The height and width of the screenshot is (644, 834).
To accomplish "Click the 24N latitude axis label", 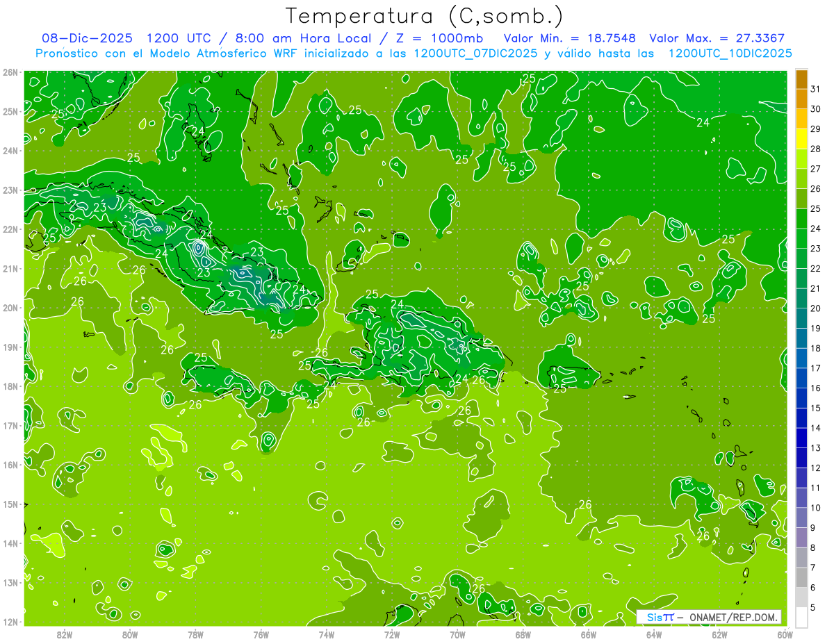I will point(10,151).
